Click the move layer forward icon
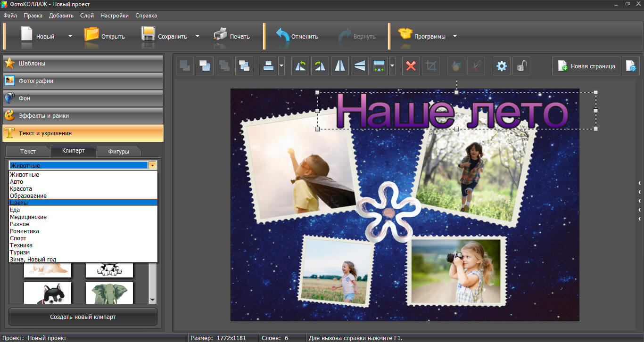Image resolution: width=644 pixels, height=342 pixels. click(x=244, y=66)
